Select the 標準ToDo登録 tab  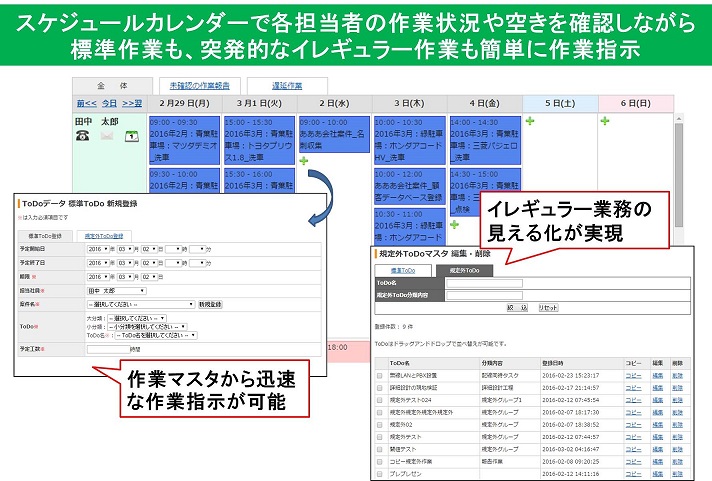pyautogui.click(x=45, y=236)
